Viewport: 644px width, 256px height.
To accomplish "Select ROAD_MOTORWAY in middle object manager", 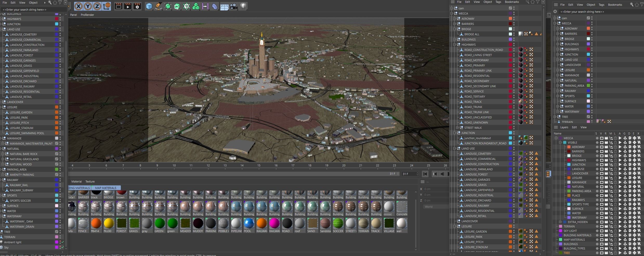I will pyautogui.click(x=477, y=60).
